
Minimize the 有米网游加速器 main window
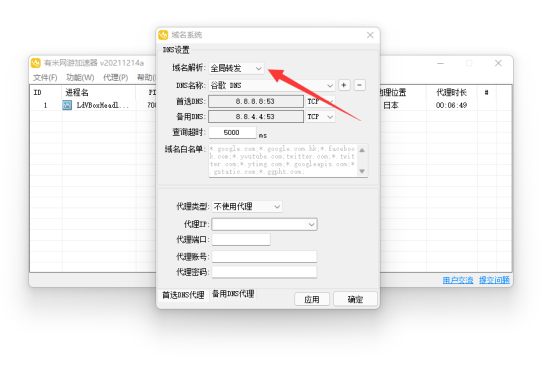440,63
